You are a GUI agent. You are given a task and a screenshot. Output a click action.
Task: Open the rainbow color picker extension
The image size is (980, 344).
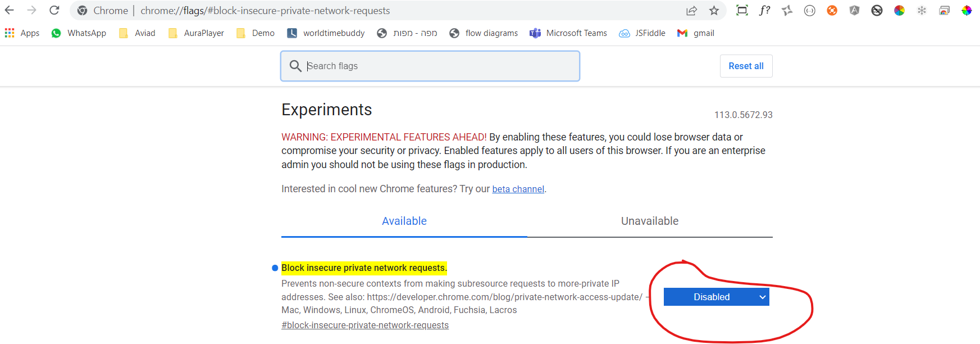[x=967, y=10]
